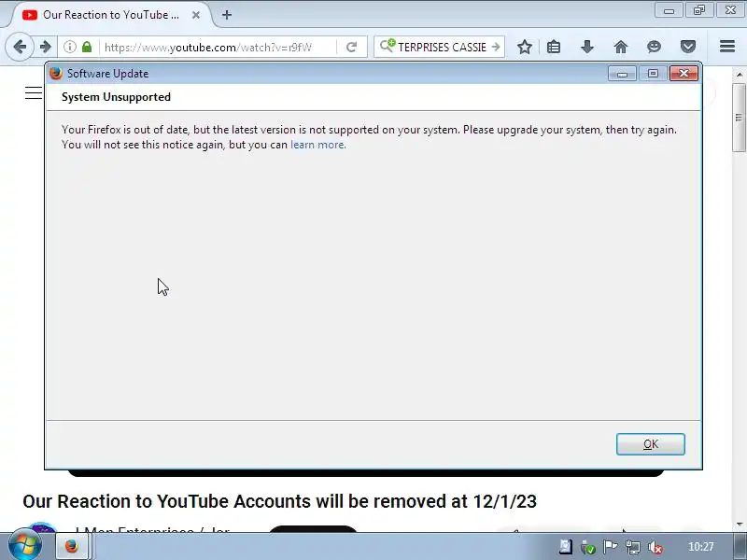Open a new tab with the plus button
The width and height of the screenshot is (747, 560).
click(227, 15)
